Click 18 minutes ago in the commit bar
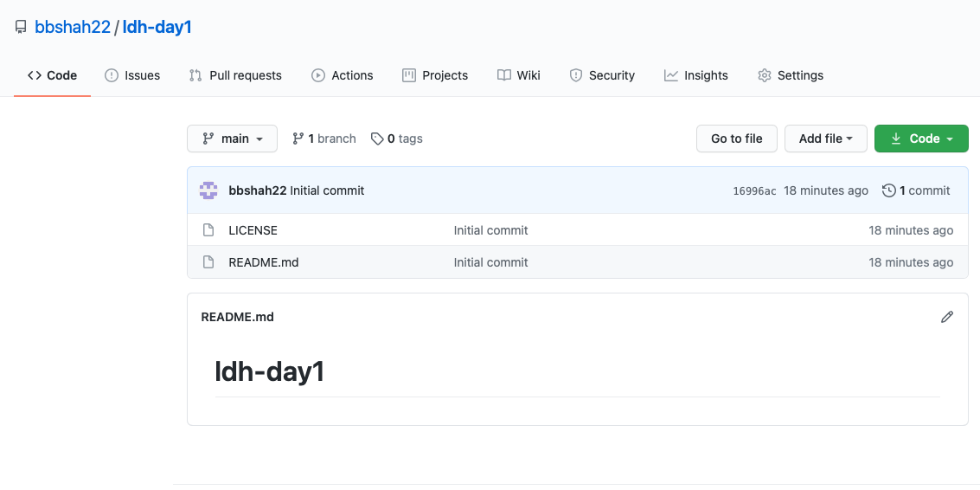 826,190
